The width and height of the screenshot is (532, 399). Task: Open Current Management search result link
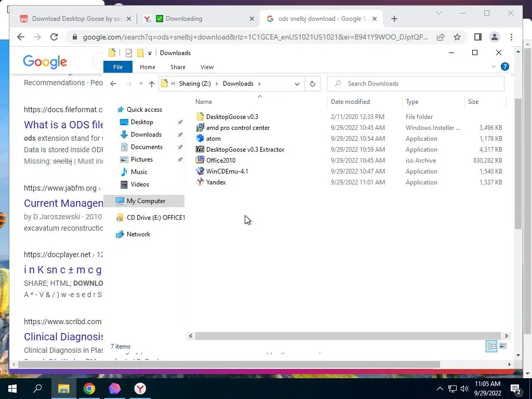click(x=63, y=203)
